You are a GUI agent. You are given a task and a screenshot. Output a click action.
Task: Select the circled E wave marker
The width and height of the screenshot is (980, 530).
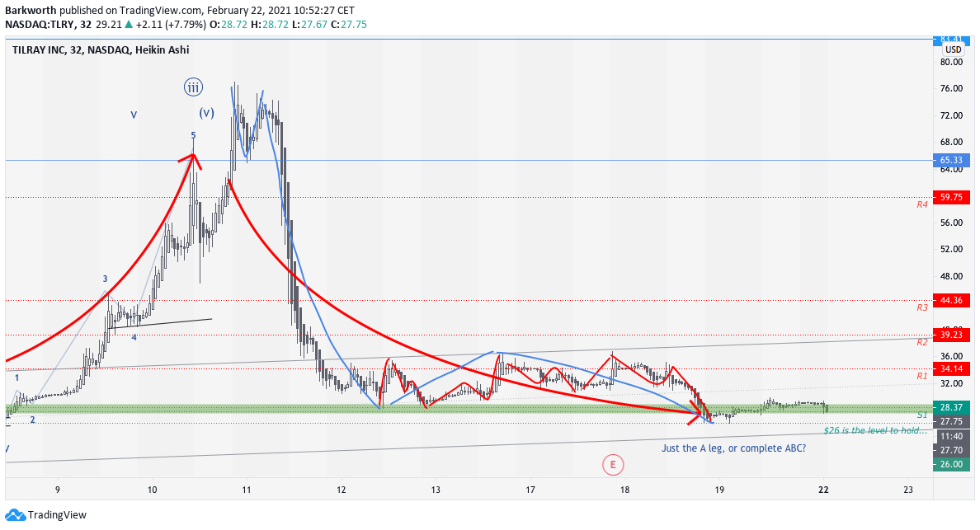click(x=613, y=464)
